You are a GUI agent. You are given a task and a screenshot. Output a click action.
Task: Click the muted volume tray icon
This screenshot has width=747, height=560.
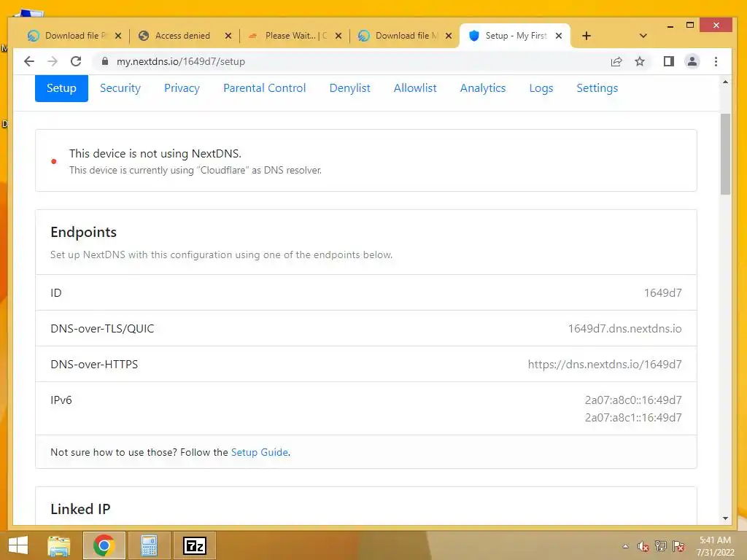click(643, 546)
